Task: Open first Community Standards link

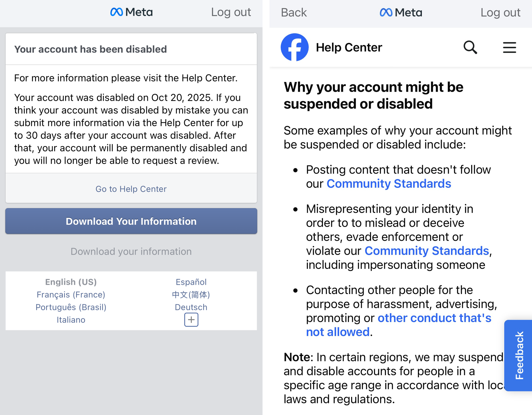Action: pyautogui.click(x=389, y=184)
